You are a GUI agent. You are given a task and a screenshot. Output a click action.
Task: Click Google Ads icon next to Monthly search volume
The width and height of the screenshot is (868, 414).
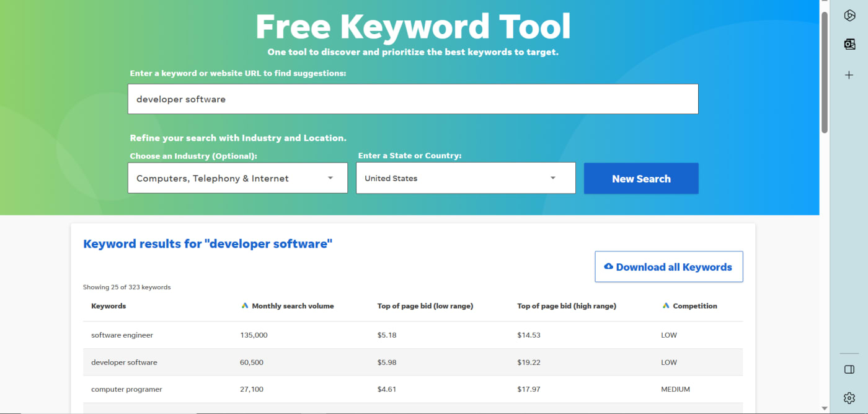[x=245, y=305]
